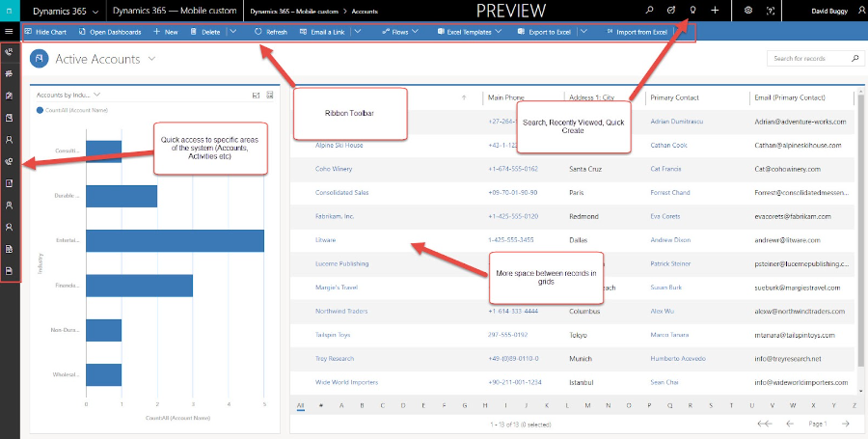Filter records by the # tab
The image size is (868, 439).
[321, 406]
